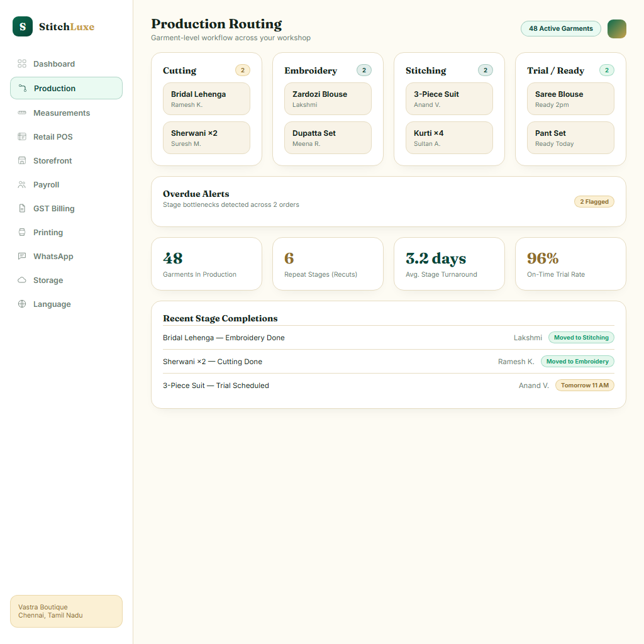This screenshot has width=644, height=644.
Task: Click the Stitching column count badge
Action: (x=486, y=70)
